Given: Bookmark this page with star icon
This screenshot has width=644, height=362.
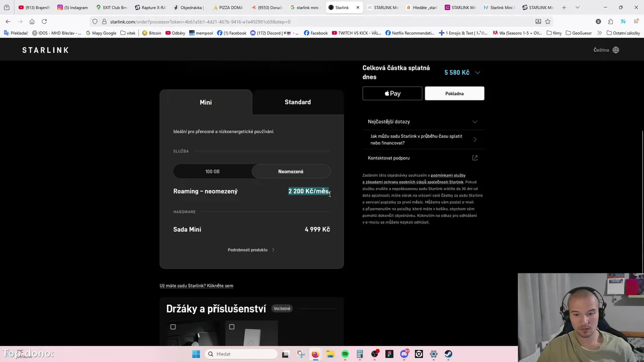Looking at the screenshot, I should click(548, 22).
